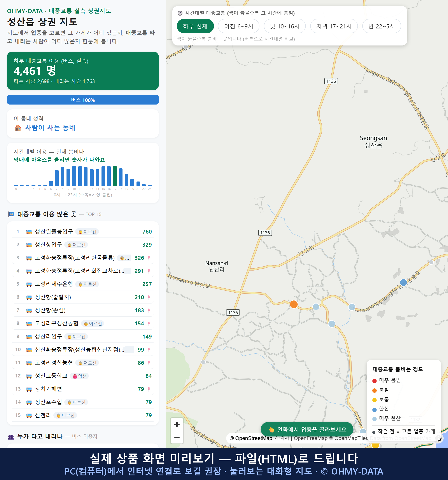The width and height of the screenshot is (448, 480).
Task: Click the pin icon in 고성환승정류장(고성리회전교차로) row
Action: pos(149,271)
